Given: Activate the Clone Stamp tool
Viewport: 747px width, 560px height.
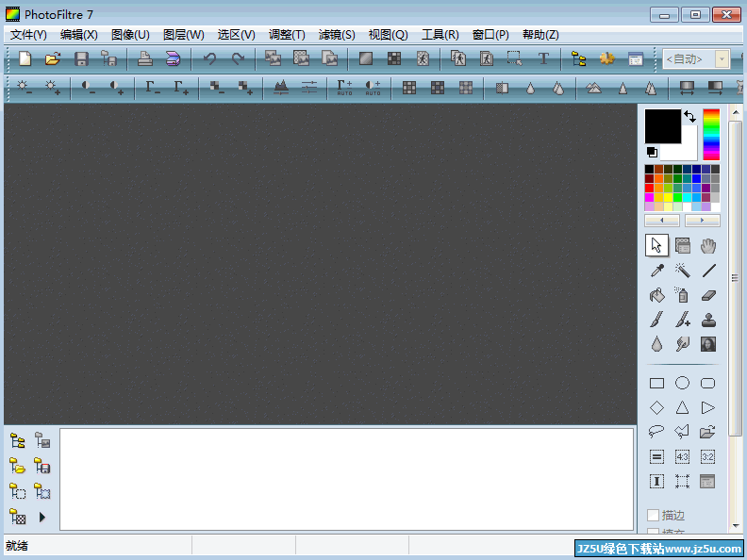Looking at the screenshot, I should 708,320.
